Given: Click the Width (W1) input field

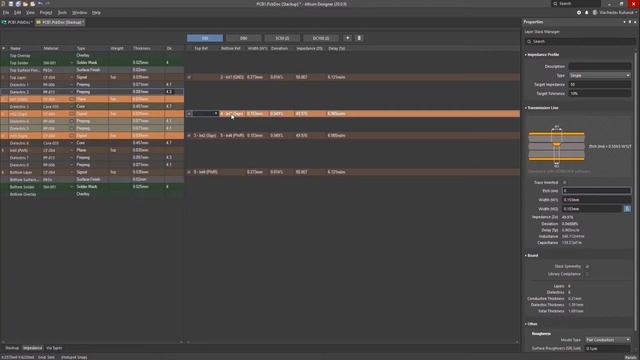Looking at the screenshot, I should [596, 200].
